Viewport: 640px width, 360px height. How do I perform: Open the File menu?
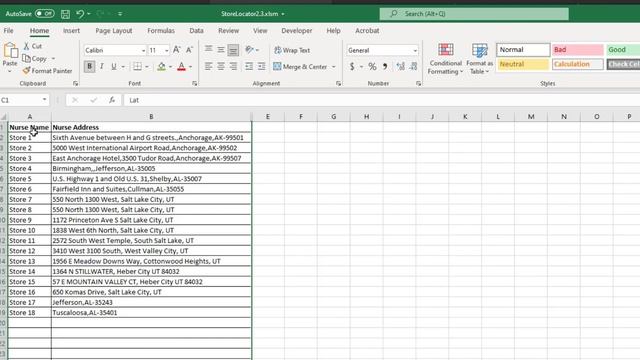pos(8,31)
